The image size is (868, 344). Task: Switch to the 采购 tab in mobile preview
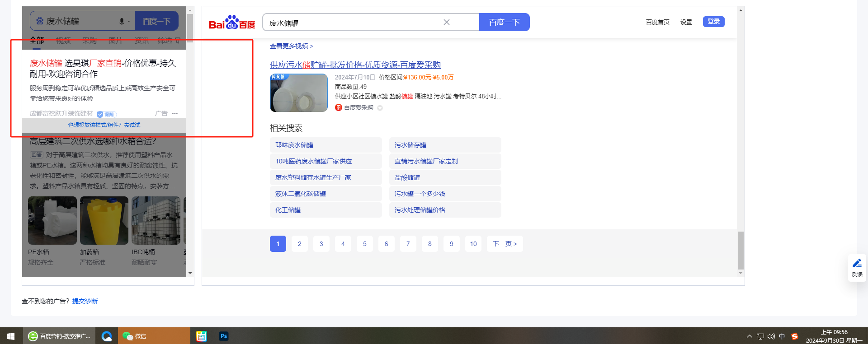pos(90,41)
